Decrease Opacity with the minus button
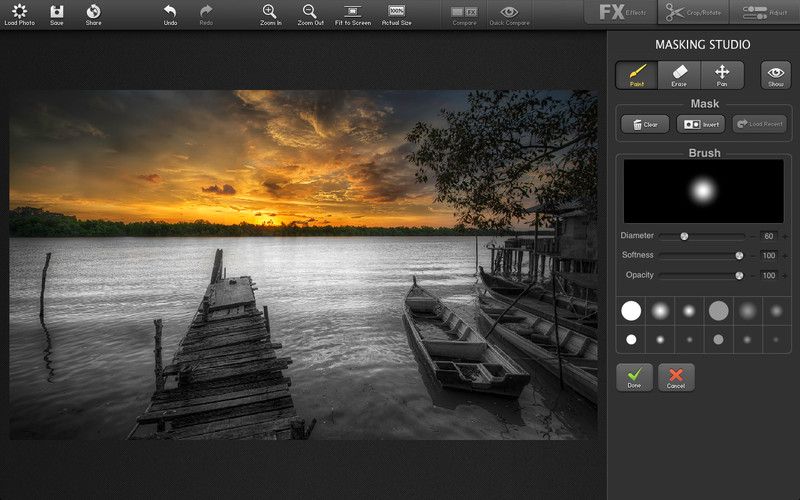 coord(753,276)
